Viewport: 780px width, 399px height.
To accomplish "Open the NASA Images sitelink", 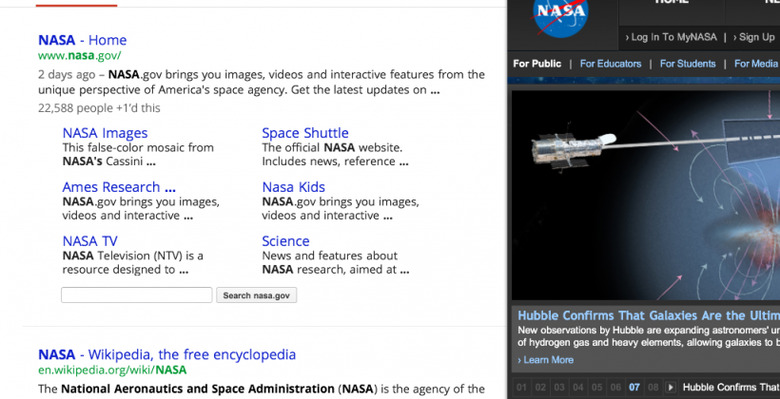I will click(105, 133).
